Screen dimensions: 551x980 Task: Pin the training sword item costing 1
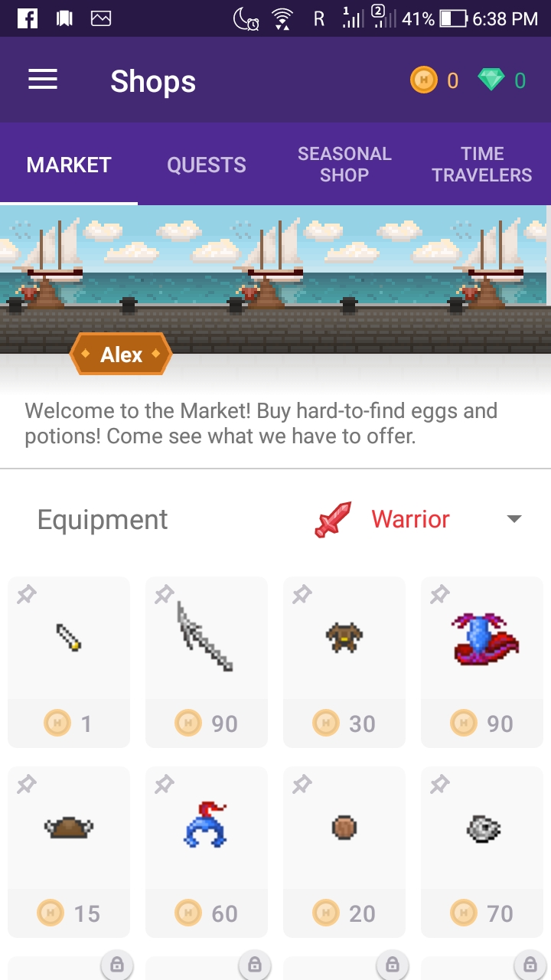click(27, 594)
